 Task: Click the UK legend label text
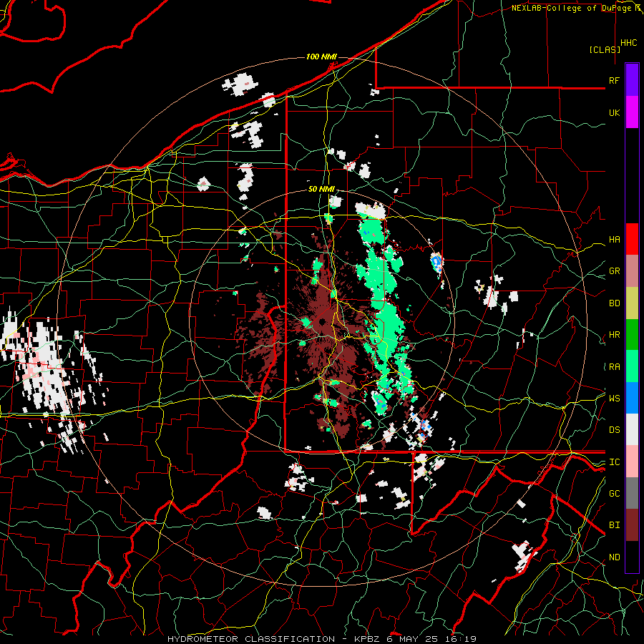coord(615,112)
